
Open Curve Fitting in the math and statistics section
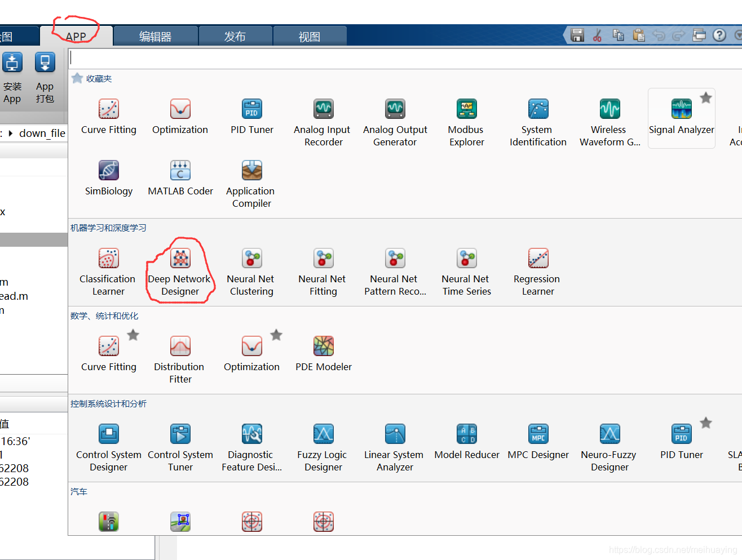pyautogui.click(x=109, y=354)
